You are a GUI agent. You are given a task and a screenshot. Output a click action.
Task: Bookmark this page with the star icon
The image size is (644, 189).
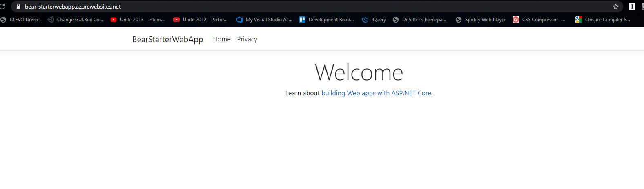tap(615, 7)
